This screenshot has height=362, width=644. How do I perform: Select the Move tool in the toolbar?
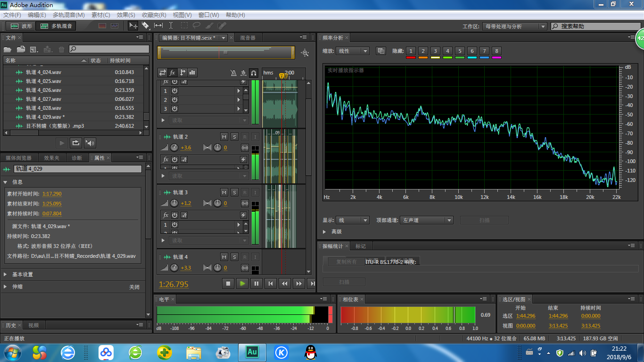tap(133, 26)
